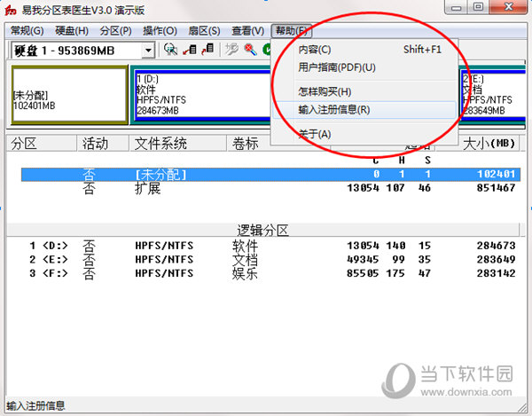This screenshot has width=532, height=416.
Task: Click the first red-arrow disk toolbar icon
Action: [189, 50]
